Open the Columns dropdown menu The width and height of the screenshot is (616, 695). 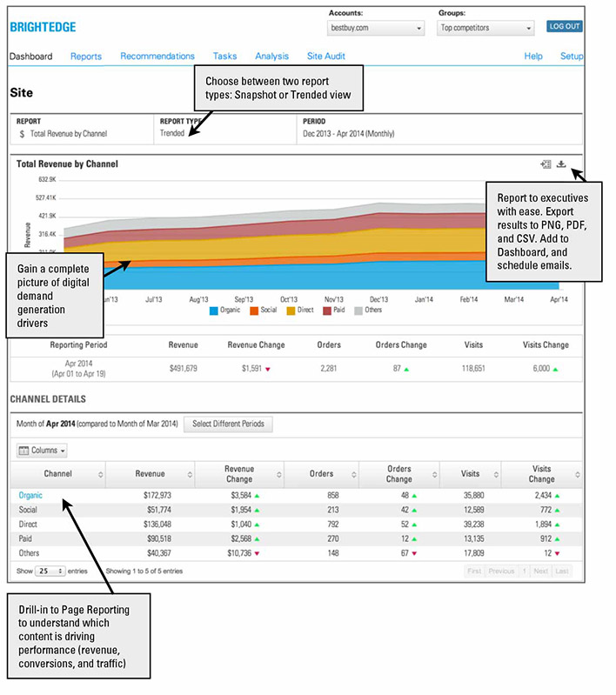[42, 451]
